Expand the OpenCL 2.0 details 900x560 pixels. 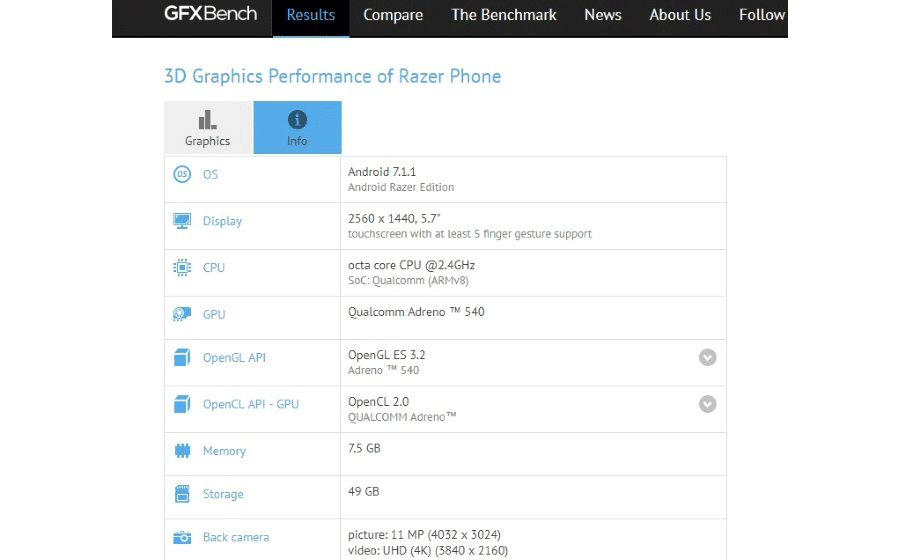[x=707, y=404]
